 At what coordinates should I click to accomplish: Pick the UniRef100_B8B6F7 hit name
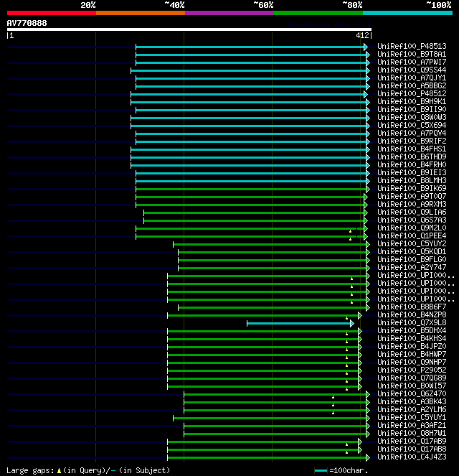(x=412, y=307)
